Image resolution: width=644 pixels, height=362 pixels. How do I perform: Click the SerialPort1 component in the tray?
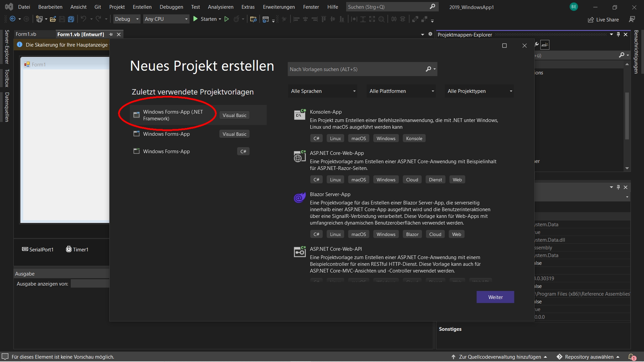[x=38, y=249]
